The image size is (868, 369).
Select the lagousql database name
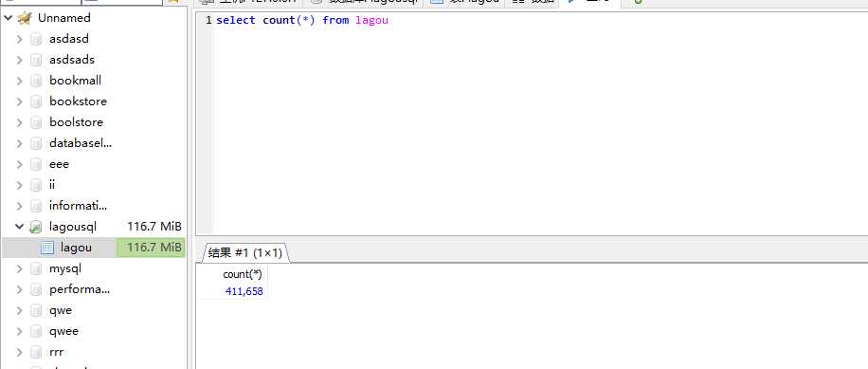click(73, 227)
